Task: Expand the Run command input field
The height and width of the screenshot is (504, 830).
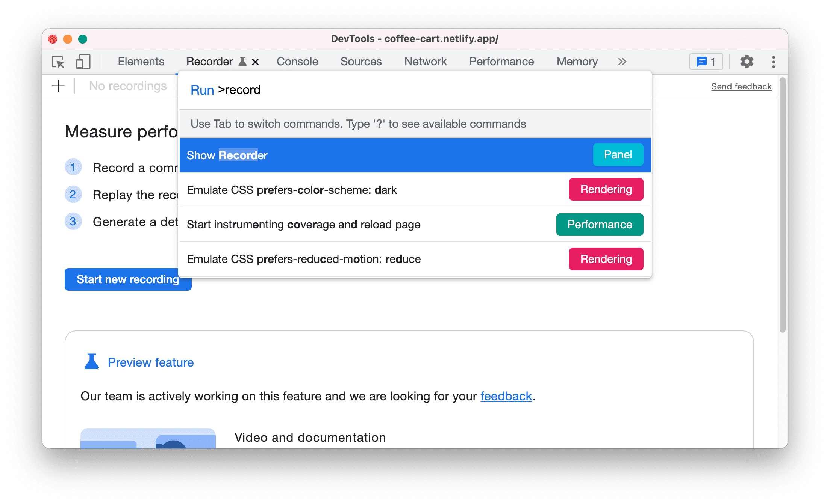Action: coord(415,89)
